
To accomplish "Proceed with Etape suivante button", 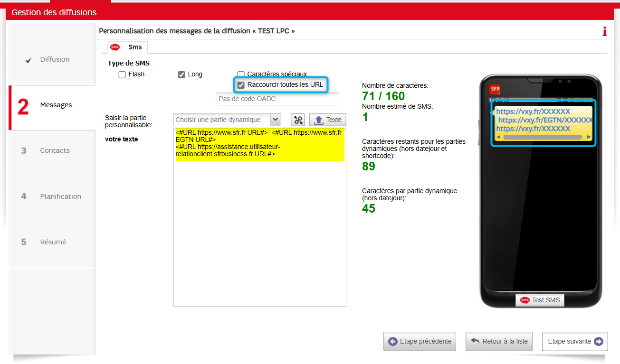I will point(574,341).
